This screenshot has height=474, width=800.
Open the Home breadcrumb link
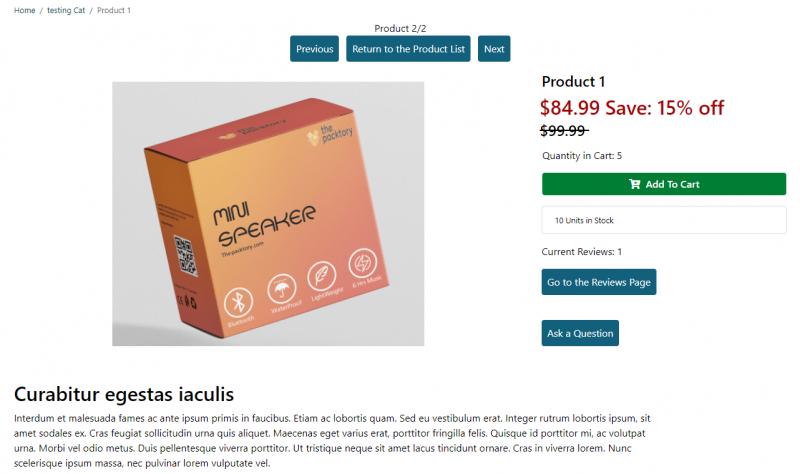[x=24, y=10]
